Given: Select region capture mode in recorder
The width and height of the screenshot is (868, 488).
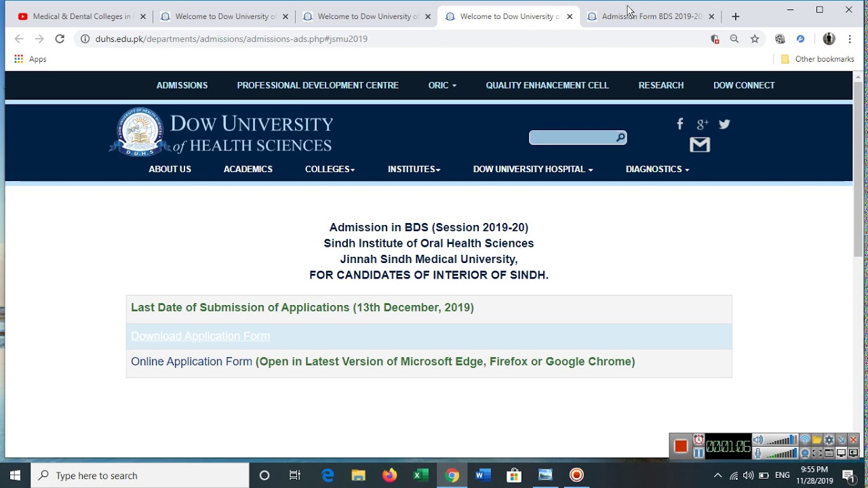Looking at the screenshot, I should pos(817,453).
